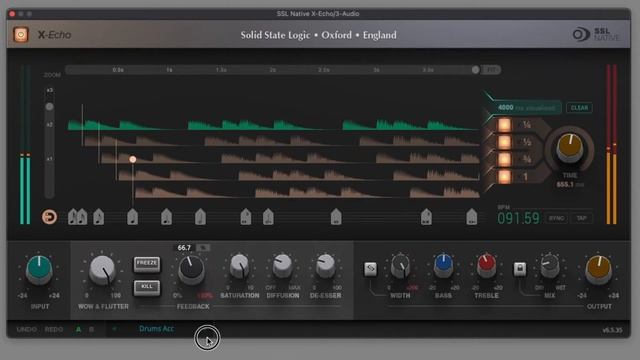Viewport: 640px width, 360px height.
Task: Click the CLEAR visualiser button
Action: [x=579, y=108]
